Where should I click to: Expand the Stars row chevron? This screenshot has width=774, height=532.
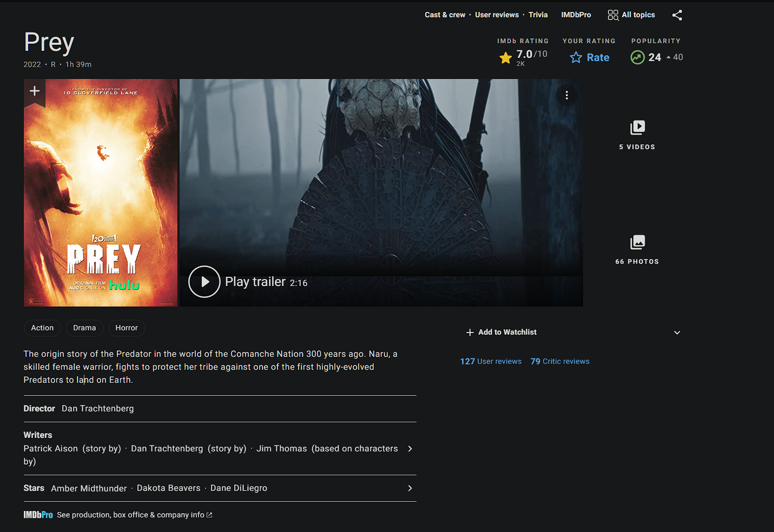410,488
